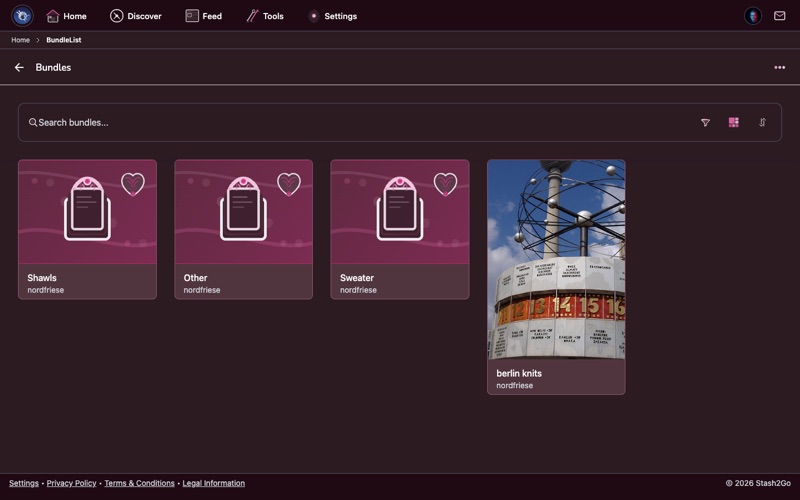Select the Sweater bundle title
This screenshot has height=500, width=800.
point(357,278)
